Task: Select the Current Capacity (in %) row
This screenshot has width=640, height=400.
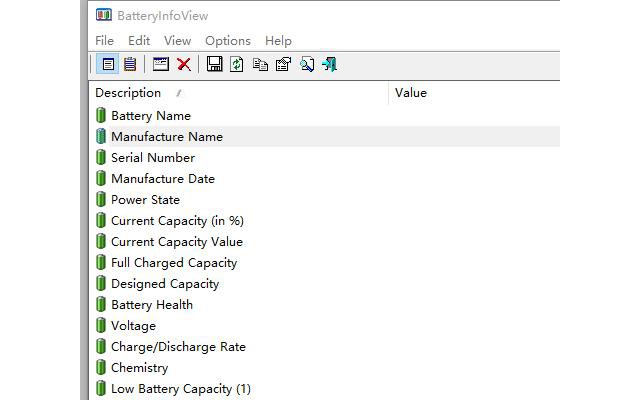Action: pos(324,220)
